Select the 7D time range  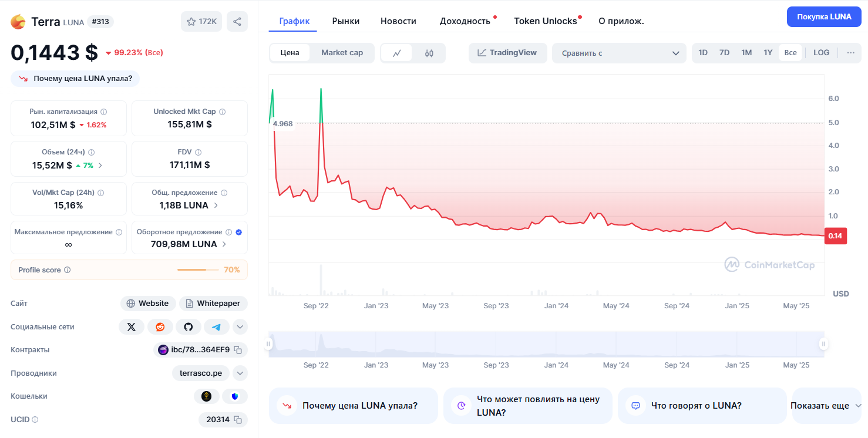724,53
